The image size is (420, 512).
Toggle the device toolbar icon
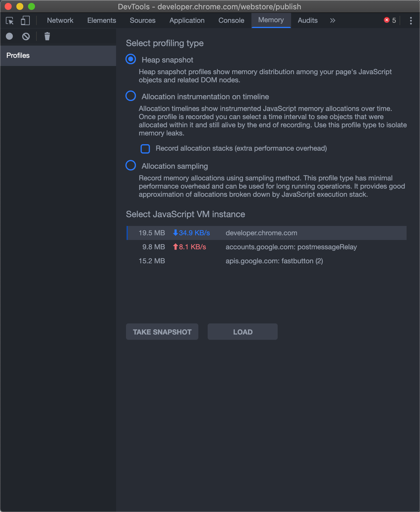(x=25, y=20)
